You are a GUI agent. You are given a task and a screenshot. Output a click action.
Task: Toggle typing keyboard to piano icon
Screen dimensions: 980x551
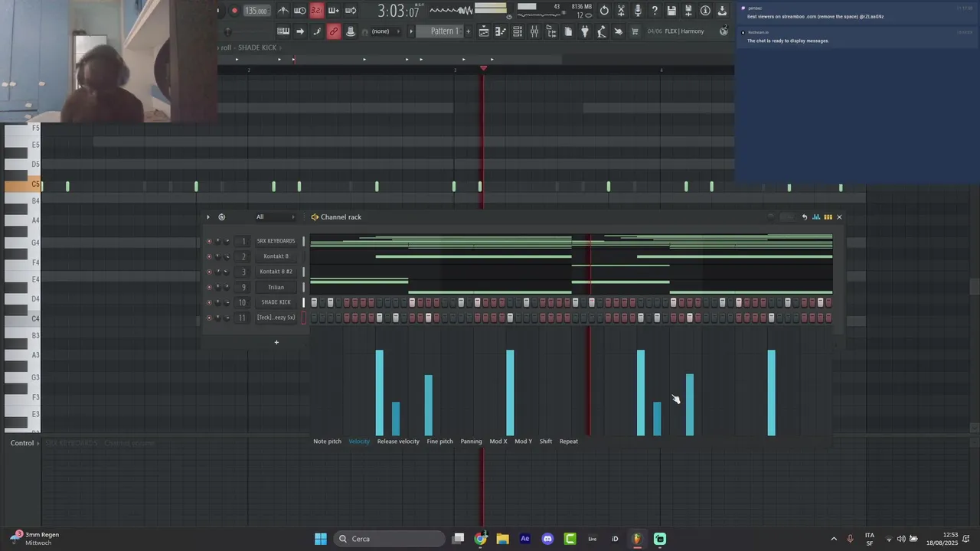[x=283, y=31]
